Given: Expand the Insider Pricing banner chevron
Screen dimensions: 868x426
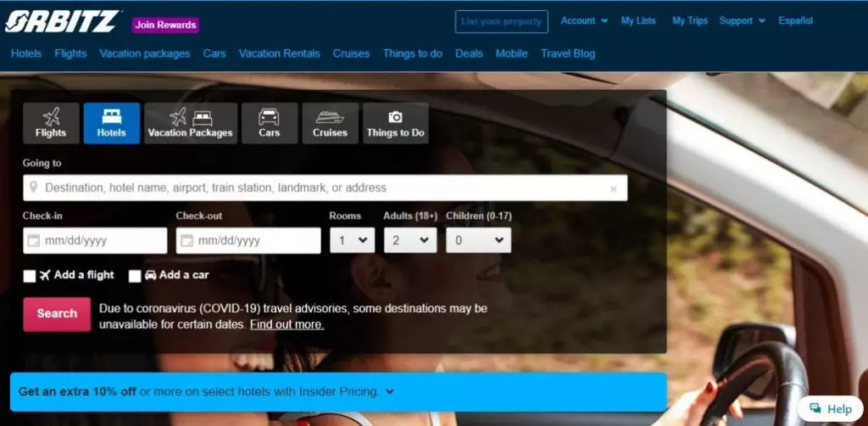Looking at the screenshot, I should coord(390,392).
